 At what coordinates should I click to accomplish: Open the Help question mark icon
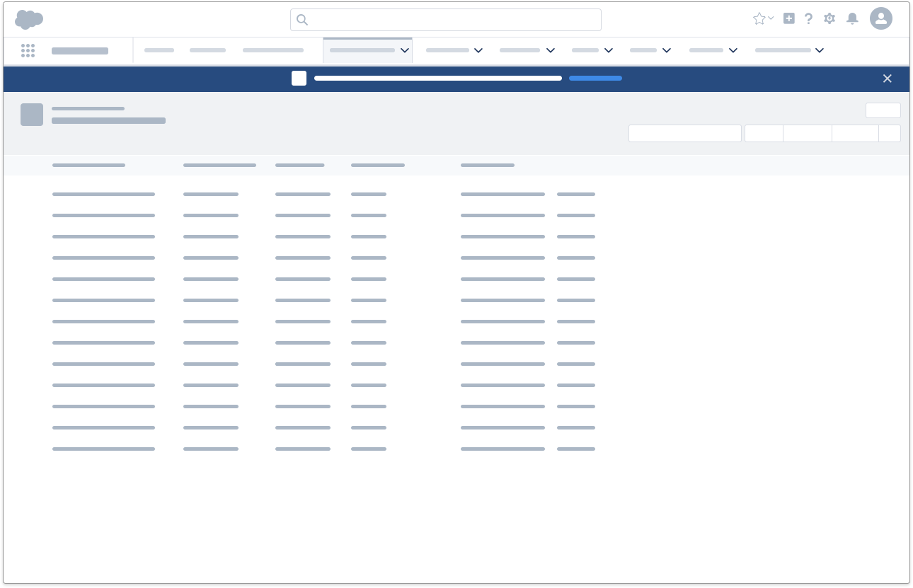coord(809,18)
